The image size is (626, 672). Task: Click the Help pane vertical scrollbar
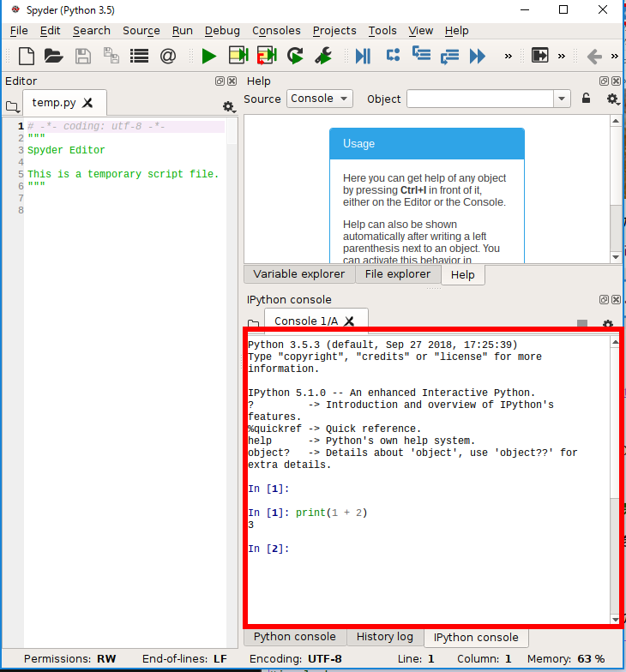click(616, 189)
